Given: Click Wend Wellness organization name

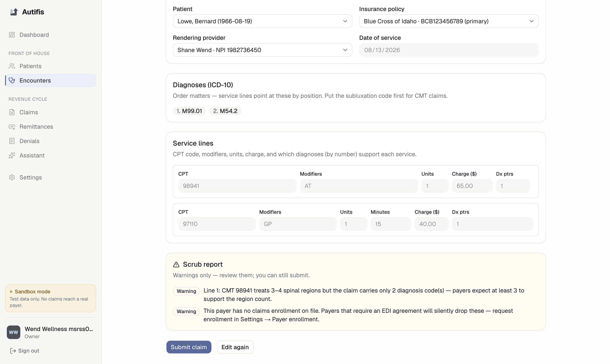Looking at the screenshot, I should click(59, 329).
